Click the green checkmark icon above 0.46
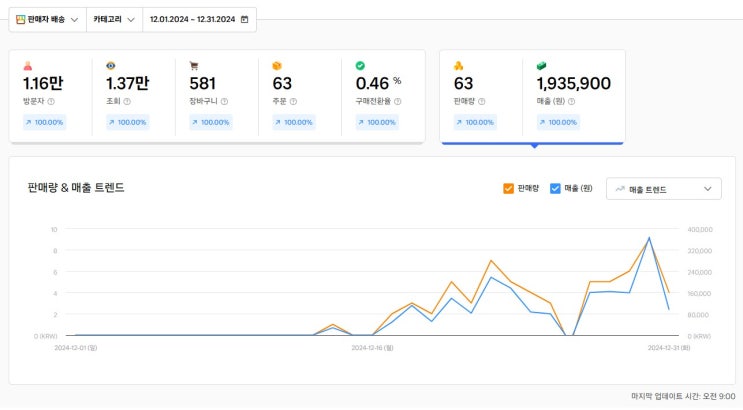Viewport: 743px width, 410px height. pos(360,66)
